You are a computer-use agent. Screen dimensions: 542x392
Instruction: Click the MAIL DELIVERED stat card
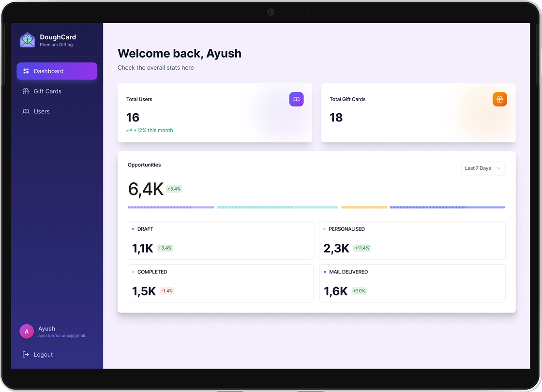(412, 283)
